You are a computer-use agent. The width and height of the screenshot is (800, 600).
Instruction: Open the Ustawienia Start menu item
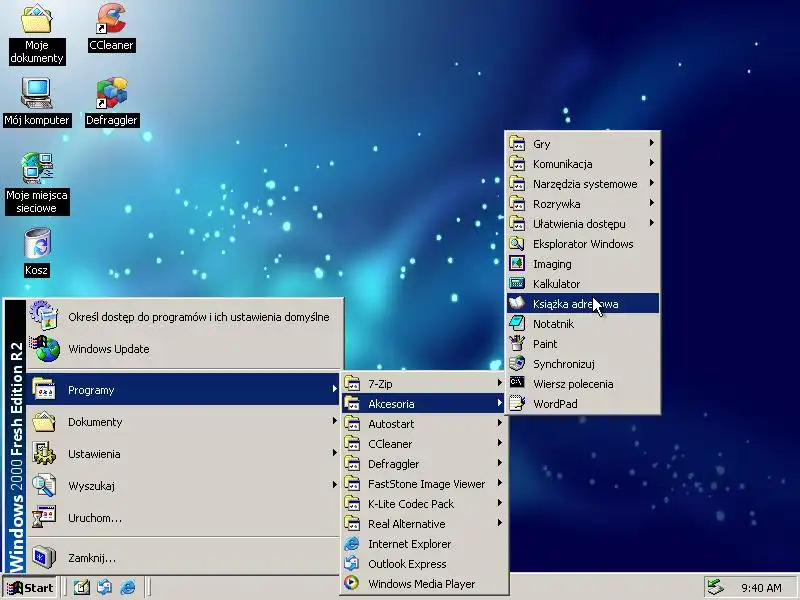tap(185, 454)
